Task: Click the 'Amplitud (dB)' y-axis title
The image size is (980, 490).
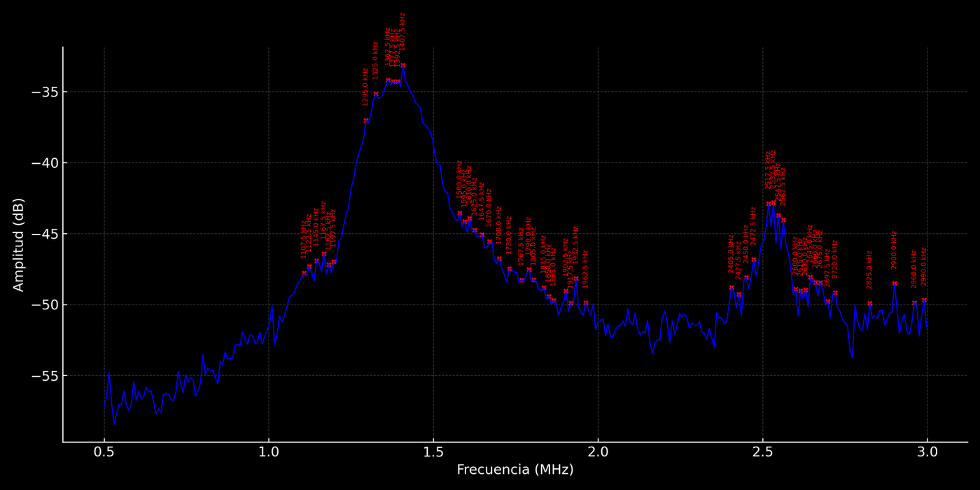Action: (x=19, y=244)
